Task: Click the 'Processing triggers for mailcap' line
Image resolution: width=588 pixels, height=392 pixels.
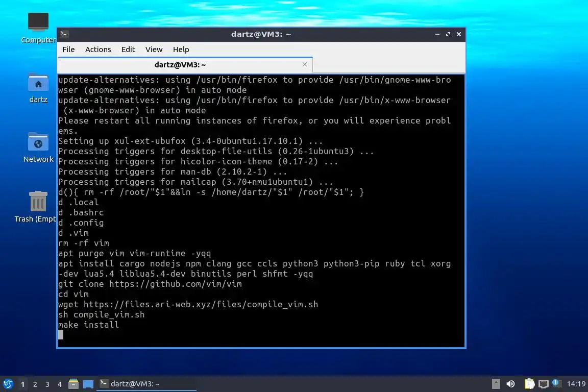Action: point(195,182)
